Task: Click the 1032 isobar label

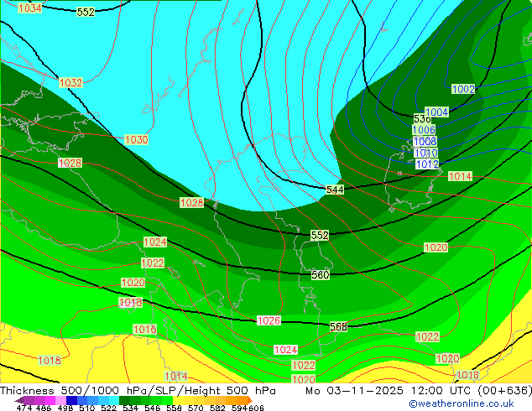Action: pyautogui.click(x=70, y=83)
